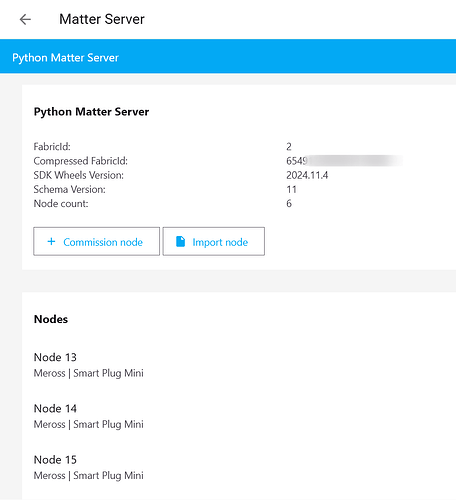Image resolution: width=456 pixels, height=500 pixels.
Task: Click the Nodes section heading
Action: coord(51,319)
